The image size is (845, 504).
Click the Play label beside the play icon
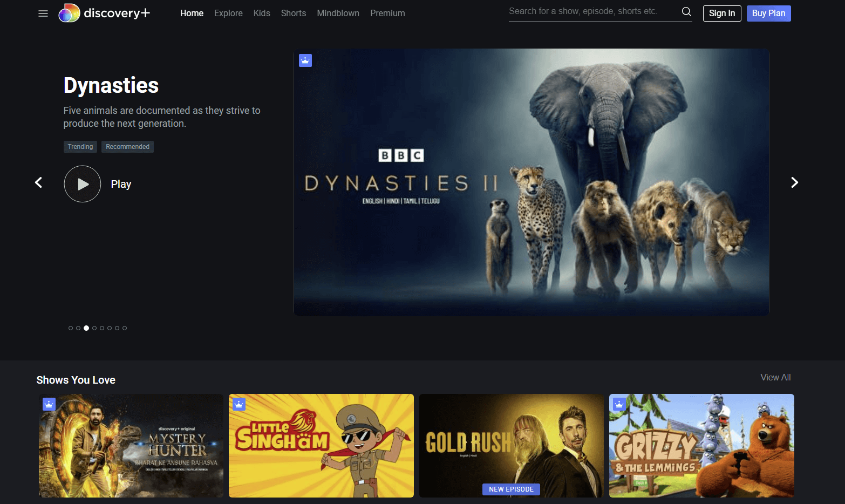(121, 184)
